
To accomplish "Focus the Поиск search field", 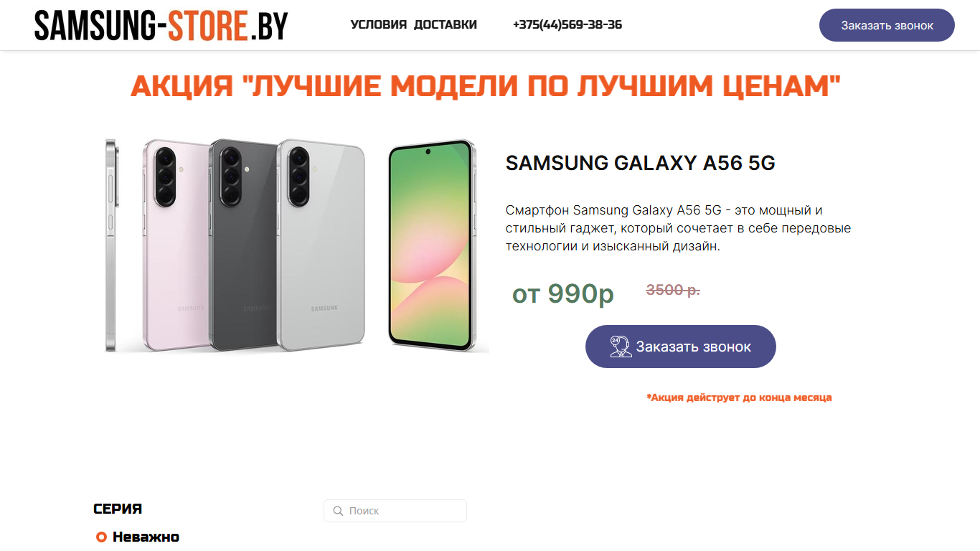I will tap(395, 511).
